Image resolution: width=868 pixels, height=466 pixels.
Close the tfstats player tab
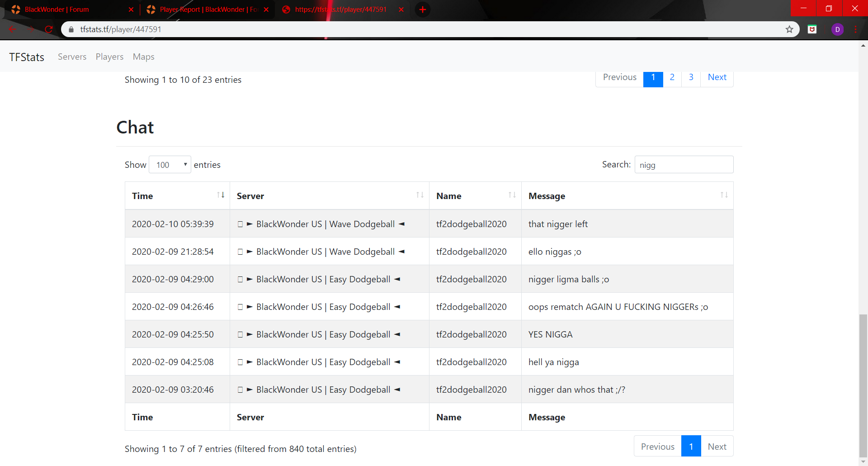401,10
